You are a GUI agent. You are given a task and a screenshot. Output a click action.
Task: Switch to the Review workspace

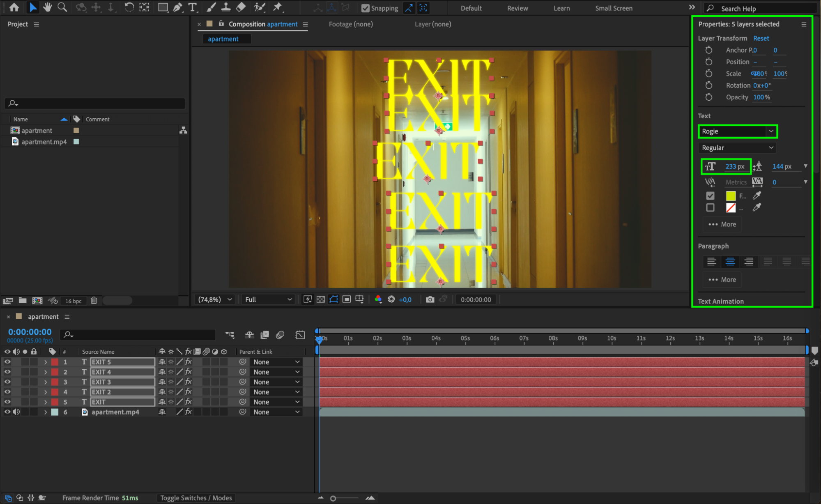coord(517,8)
